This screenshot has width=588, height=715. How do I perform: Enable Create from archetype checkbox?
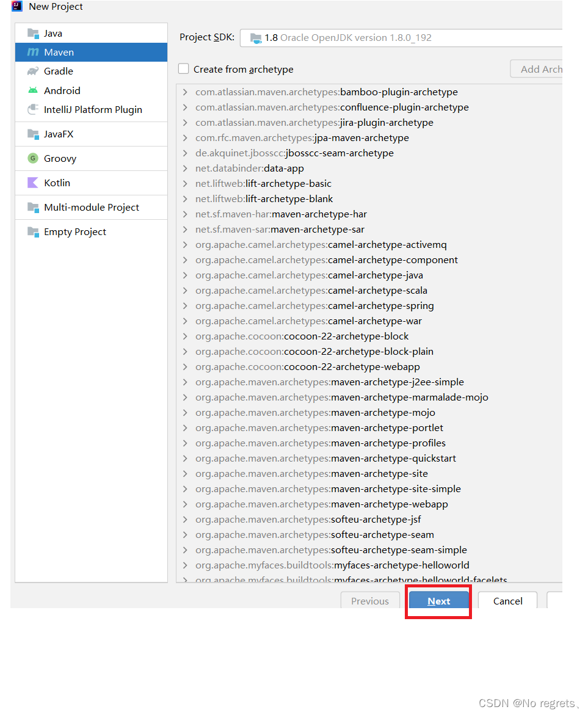point(183,70)
